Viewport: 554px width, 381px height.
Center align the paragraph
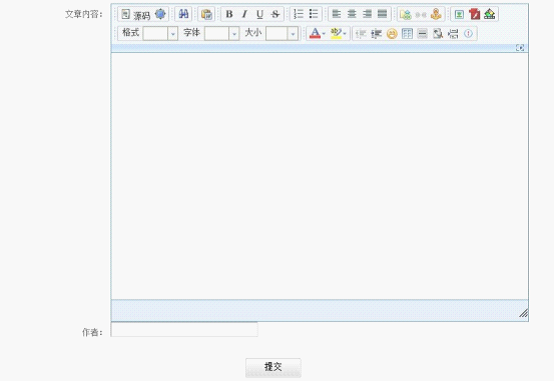(x=352, y=14)
